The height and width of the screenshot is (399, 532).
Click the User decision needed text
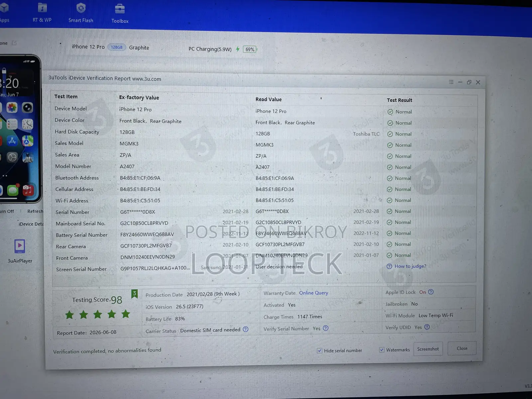(x=279, y=267)
